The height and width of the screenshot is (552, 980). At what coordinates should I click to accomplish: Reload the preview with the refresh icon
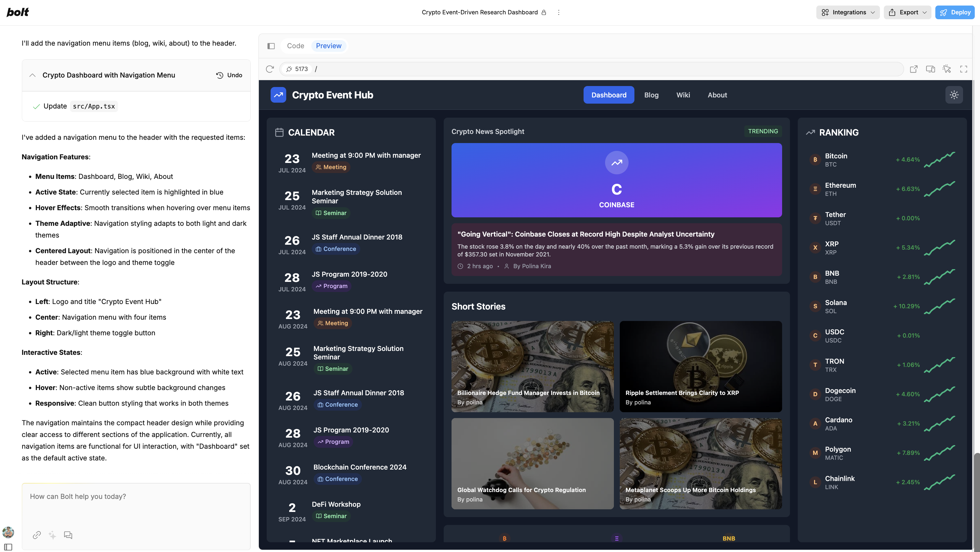click(270, 69)
